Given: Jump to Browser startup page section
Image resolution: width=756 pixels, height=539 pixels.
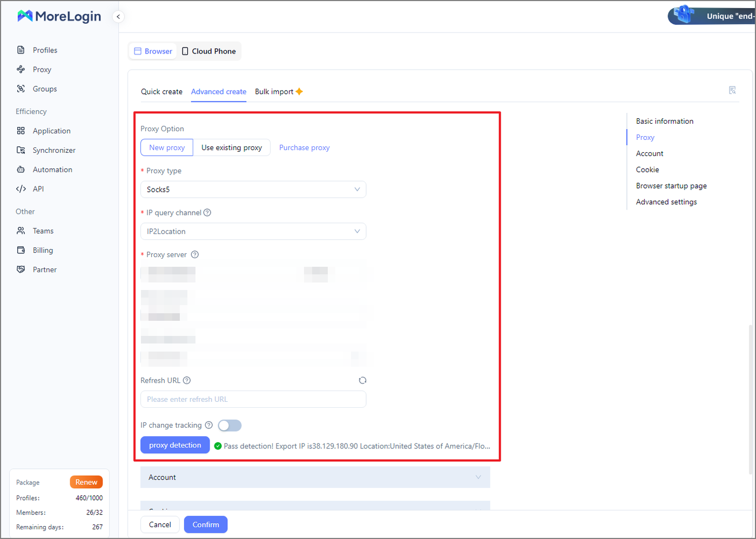Looking at the screenshot, I should [x=671, y=186].
